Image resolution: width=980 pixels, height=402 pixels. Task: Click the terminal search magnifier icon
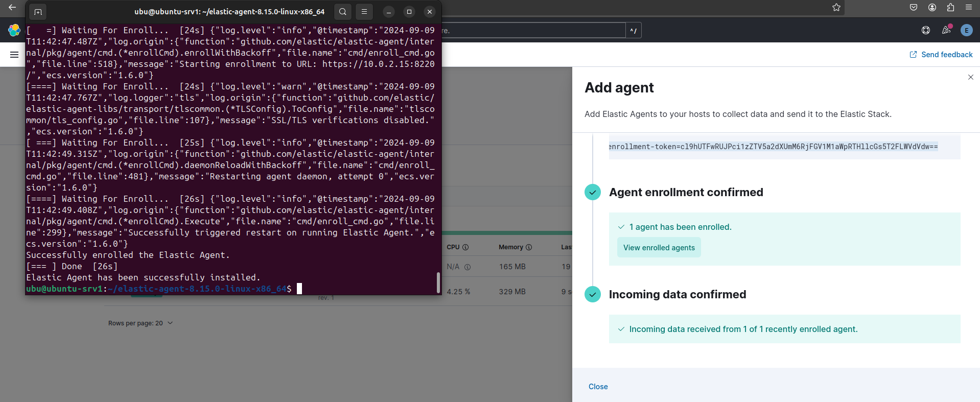[x=343, y=11]
